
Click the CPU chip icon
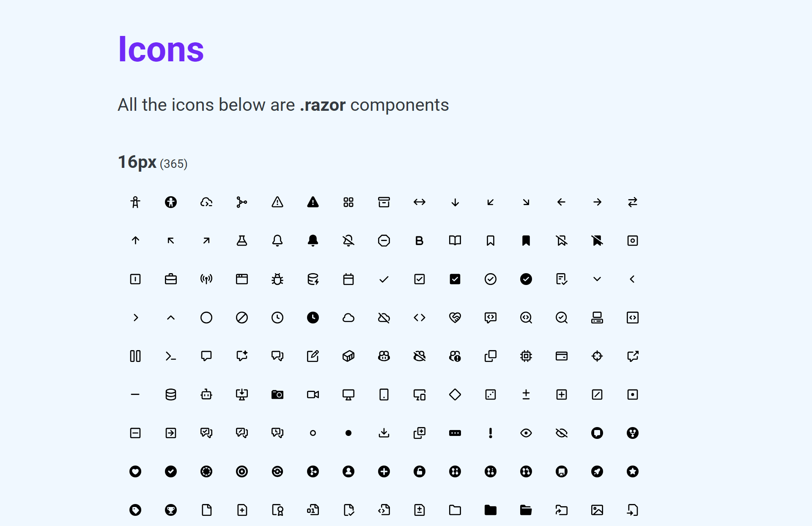(526, 356)
